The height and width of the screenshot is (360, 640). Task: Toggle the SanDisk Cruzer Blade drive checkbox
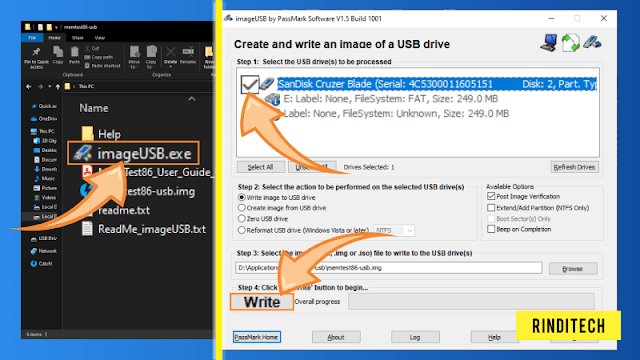[x=250, y=84]
